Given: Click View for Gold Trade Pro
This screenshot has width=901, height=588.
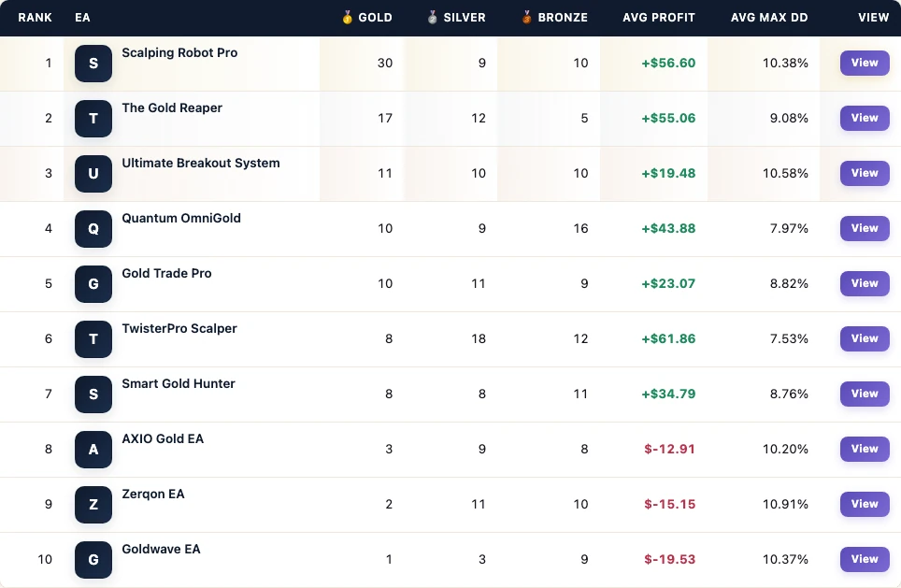Looking at the screenshot, I should click(x=865, y=283).
